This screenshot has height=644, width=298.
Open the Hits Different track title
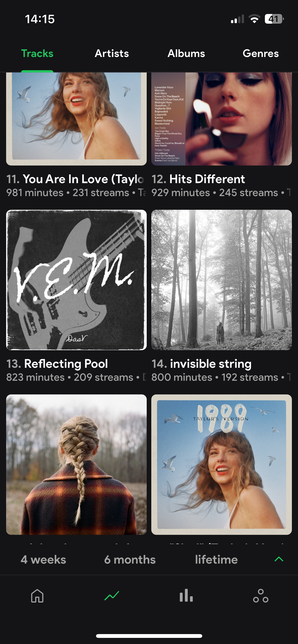coord(207,179)
